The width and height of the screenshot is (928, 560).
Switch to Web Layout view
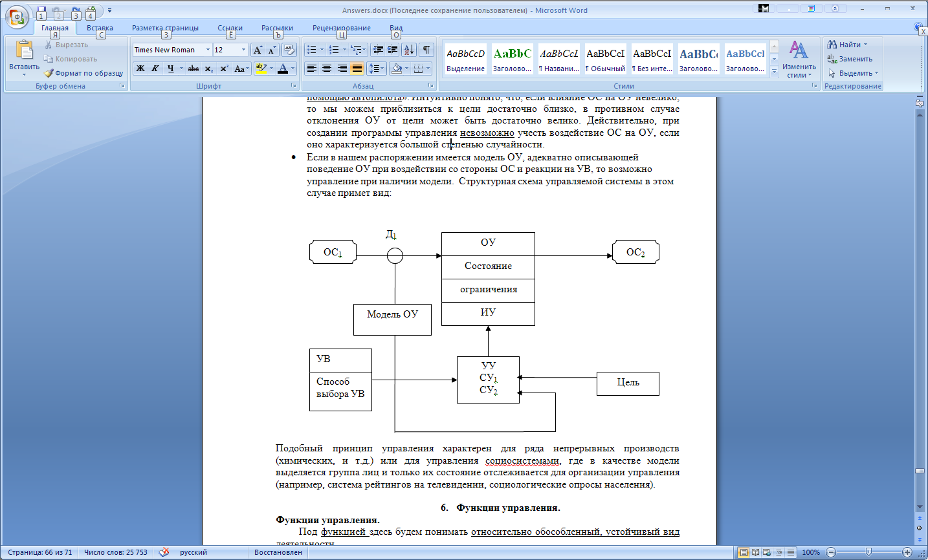pos(767,552)
